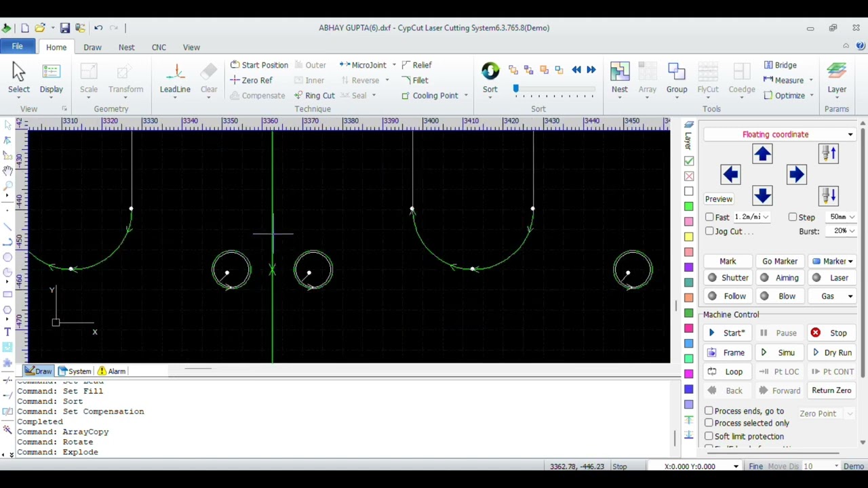Enable the Fast jog checkbox
Viewport: 868px width, 488px height.
pyautogui.click(x=709, y=217)
